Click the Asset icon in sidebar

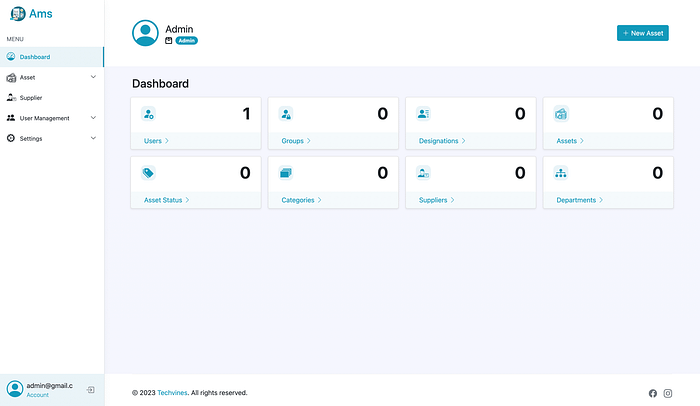point(11,78)
